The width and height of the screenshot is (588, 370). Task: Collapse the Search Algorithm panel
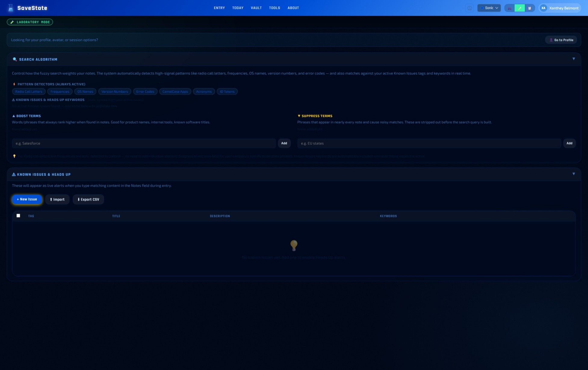pos(574,59)
